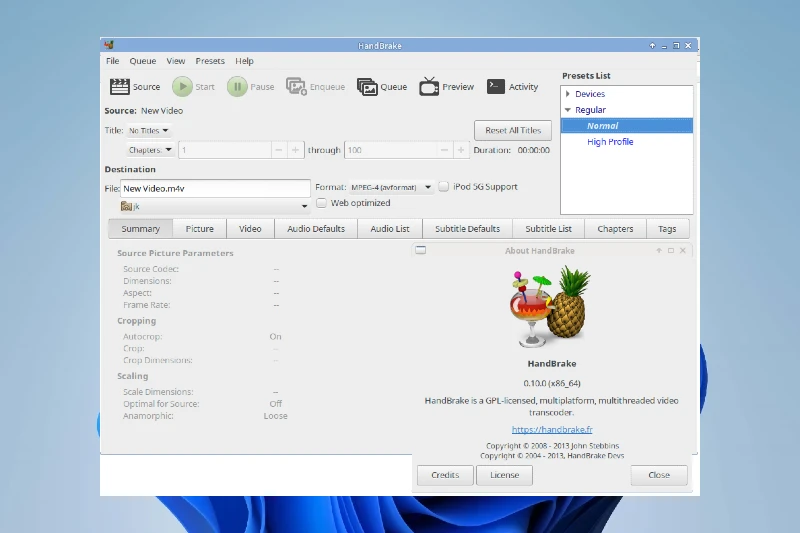This screenshot has height=533, width=800.
Task: Click the Close button in About dialog
Action: pos(659,475)
